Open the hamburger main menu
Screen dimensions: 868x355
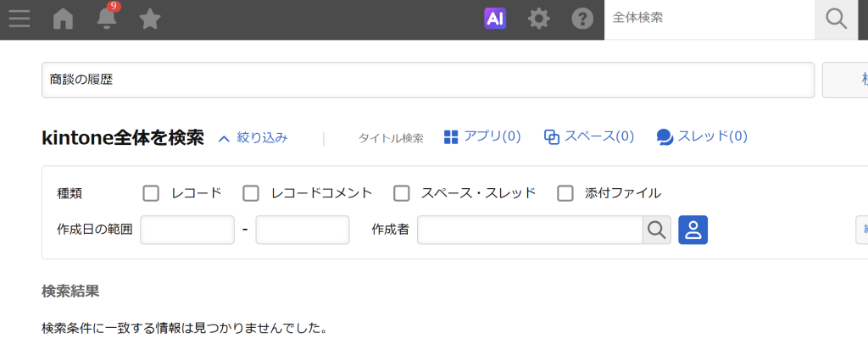pyautogui.click(x=19, y=19)
